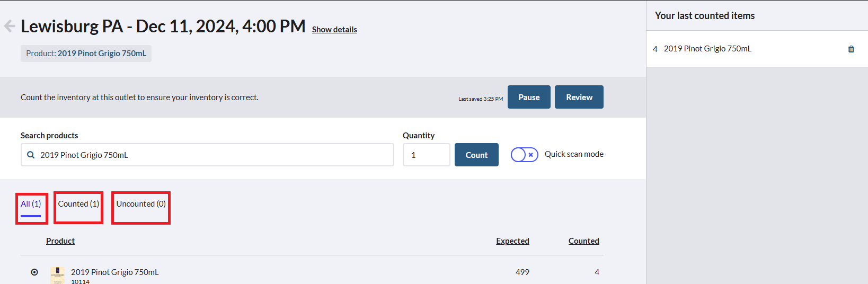Pause the inventory count
The height and width of the screenshot is (284, 868).
(x=529, y=97)
